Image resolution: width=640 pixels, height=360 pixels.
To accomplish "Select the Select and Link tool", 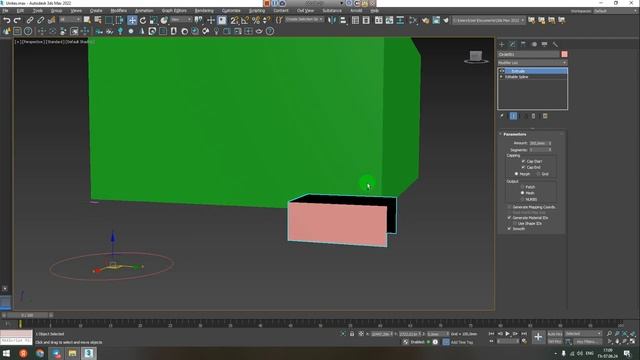I will [x=30, y=20].
